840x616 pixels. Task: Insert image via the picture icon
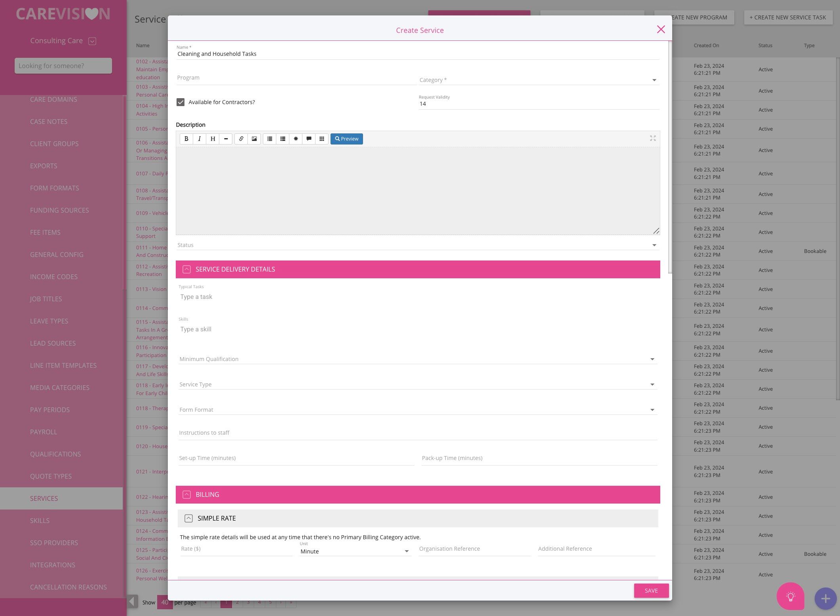(254, 139)
